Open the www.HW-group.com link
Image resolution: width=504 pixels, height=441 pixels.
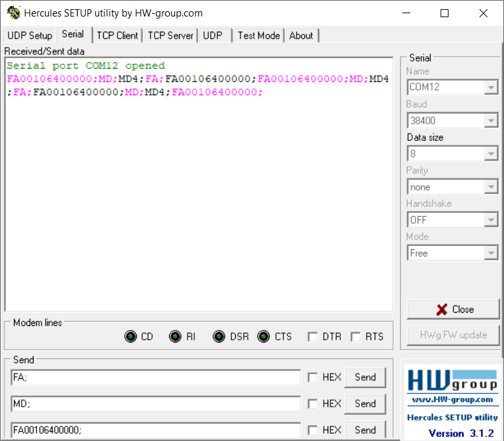click(452, 399)
